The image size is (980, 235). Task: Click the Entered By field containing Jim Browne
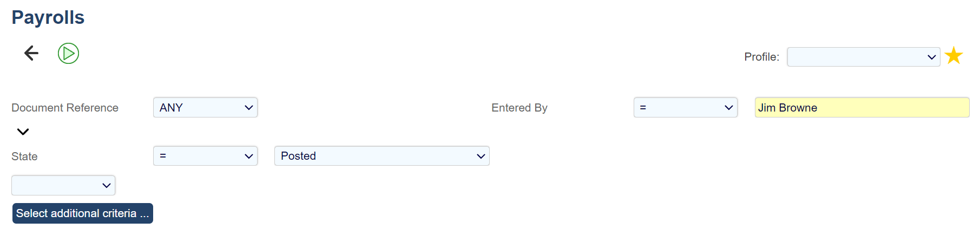tap(861, 108)
